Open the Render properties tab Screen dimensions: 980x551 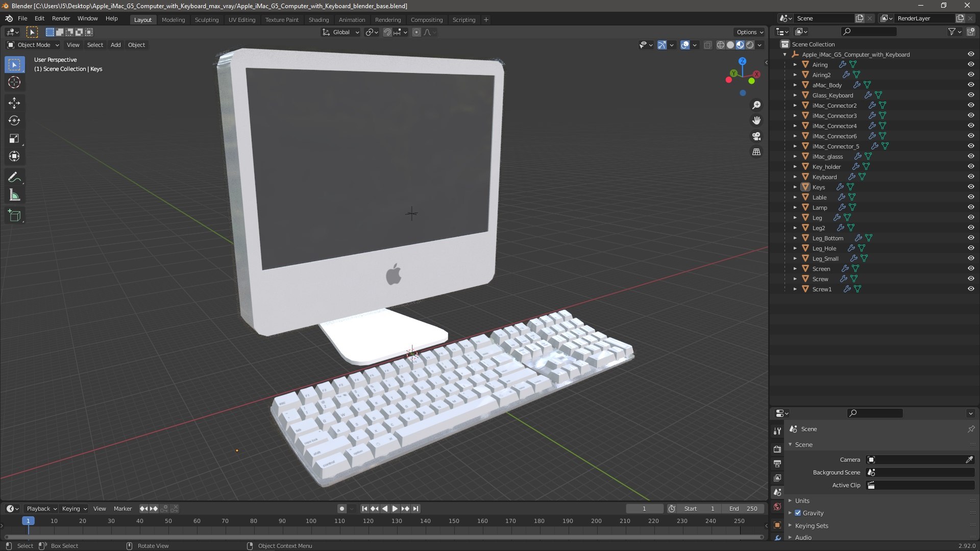click(x=777, y=449)
